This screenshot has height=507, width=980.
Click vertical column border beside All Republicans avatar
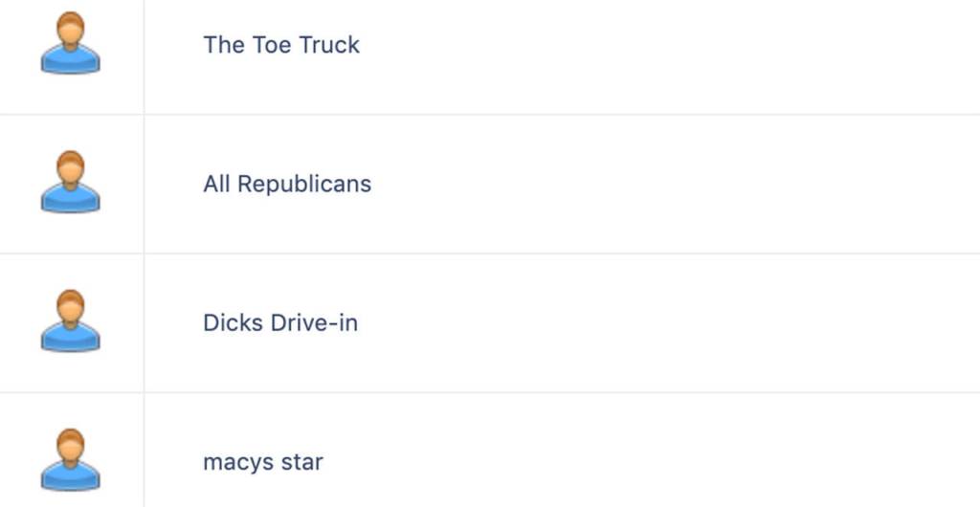(145, 184)
